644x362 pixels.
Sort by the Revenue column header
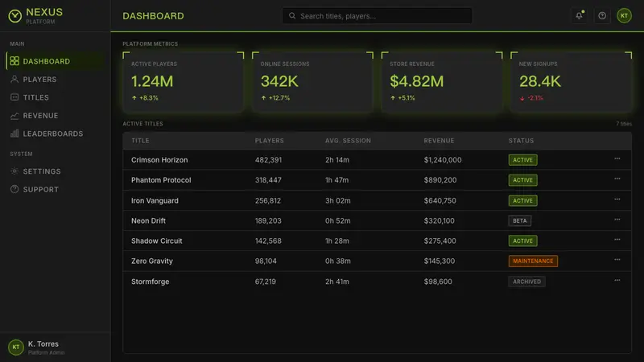[x=439, y=141]
